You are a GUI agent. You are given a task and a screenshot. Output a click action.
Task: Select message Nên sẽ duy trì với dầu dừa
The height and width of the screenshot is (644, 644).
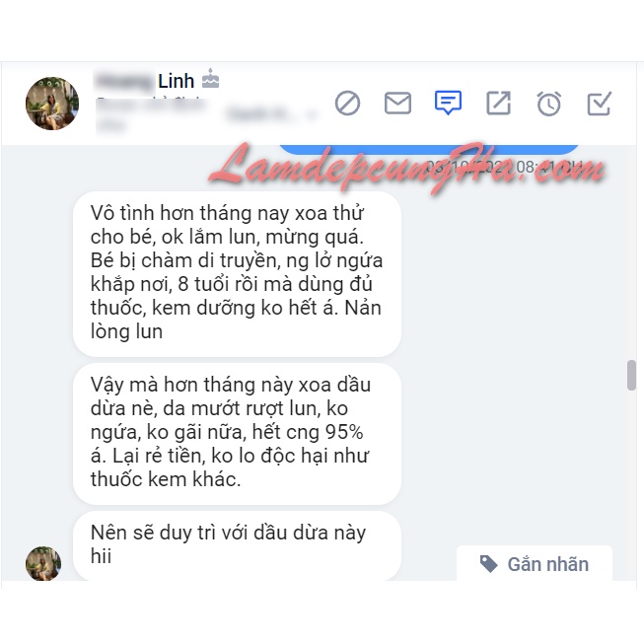[x=237, y=545]
